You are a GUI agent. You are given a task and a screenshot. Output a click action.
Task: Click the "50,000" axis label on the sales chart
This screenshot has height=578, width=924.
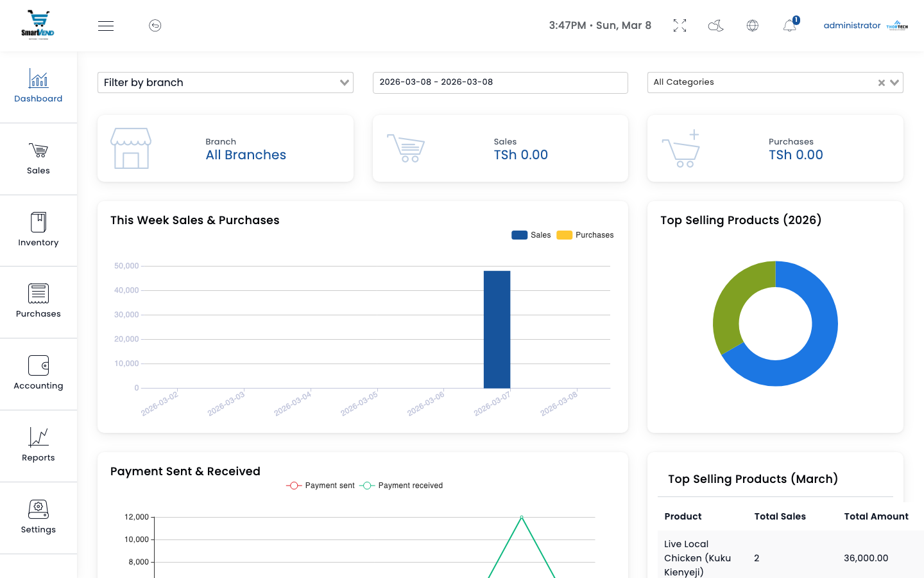tap(126, 266)
